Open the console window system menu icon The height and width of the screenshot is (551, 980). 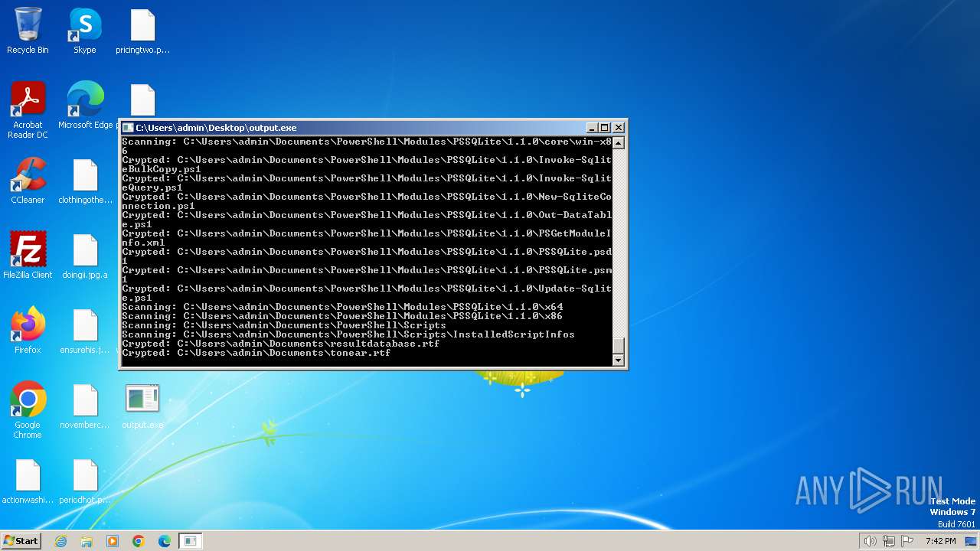(129, 128)
